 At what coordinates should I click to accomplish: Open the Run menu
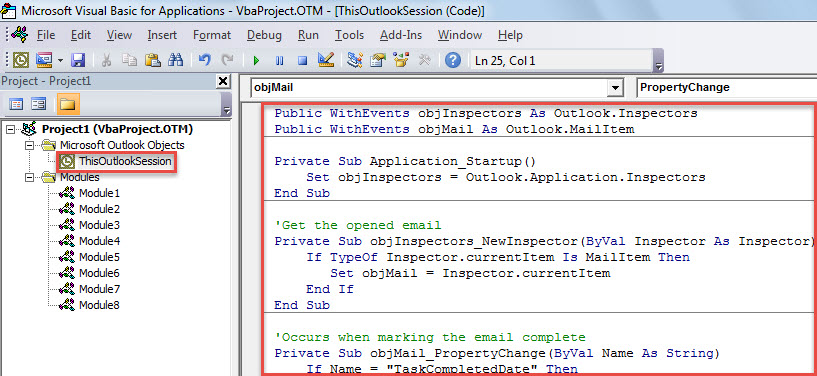308,35
